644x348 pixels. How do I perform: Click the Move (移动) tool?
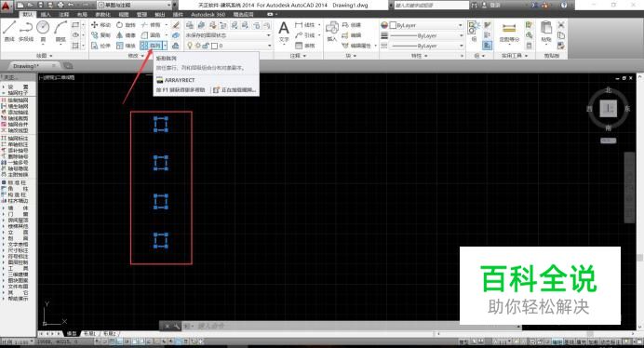(101, 25)
